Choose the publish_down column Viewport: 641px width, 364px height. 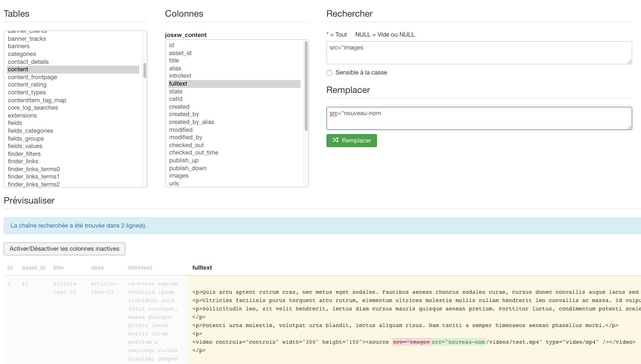(234, 168)
